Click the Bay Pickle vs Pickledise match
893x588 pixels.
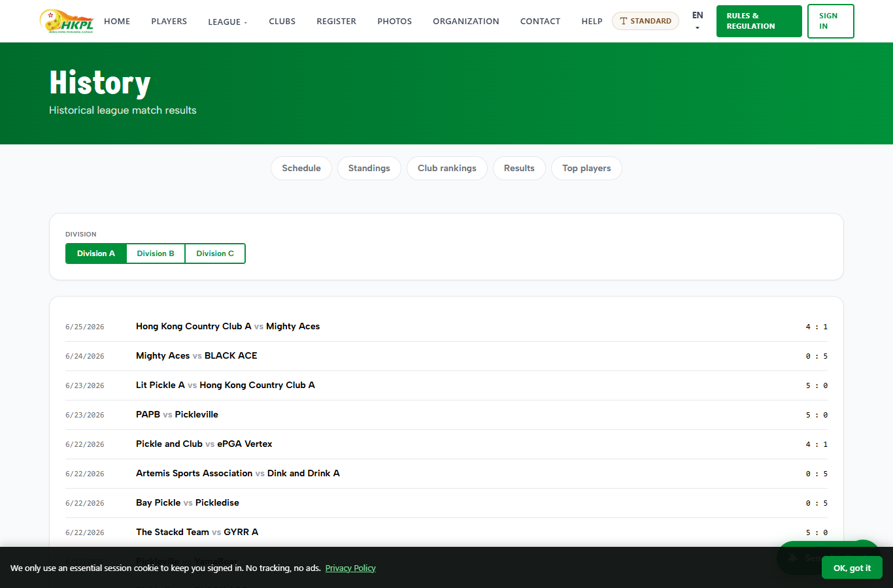(x=188, y=503)
